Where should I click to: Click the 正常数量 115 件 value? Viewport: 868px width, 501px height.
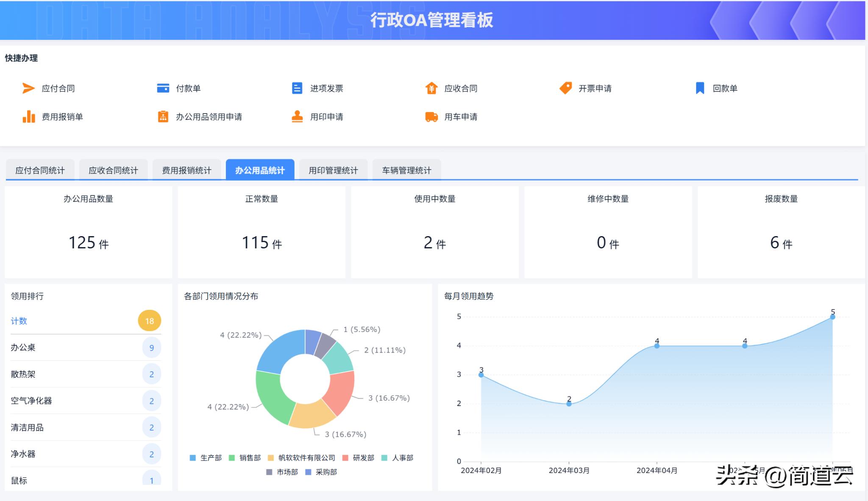point(262,243)
